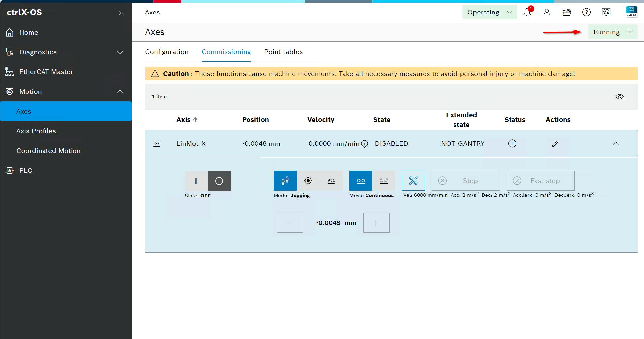Switch axis power state to ON
The image size is (644, 339).
click(196, 181)
